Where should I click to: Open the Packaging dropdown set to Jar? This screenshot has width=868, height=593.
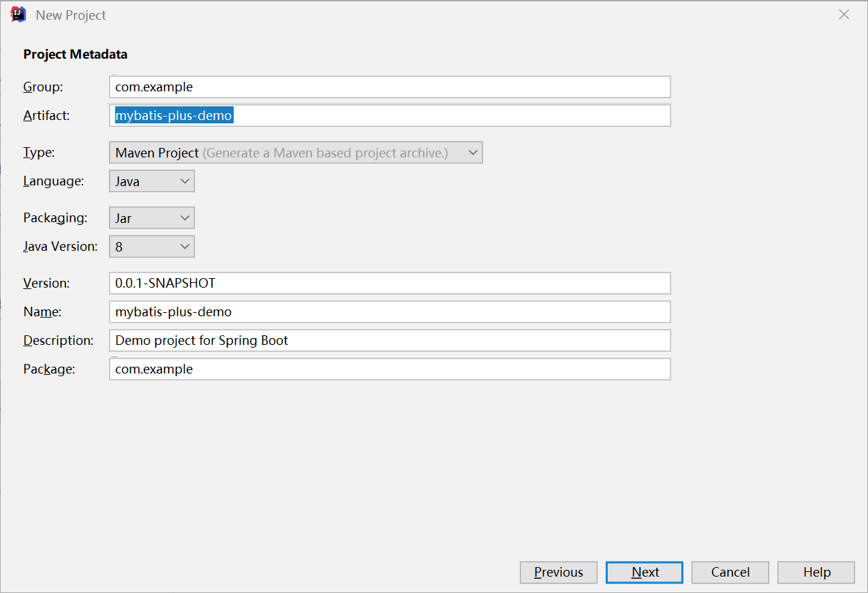tap(151, 218)
